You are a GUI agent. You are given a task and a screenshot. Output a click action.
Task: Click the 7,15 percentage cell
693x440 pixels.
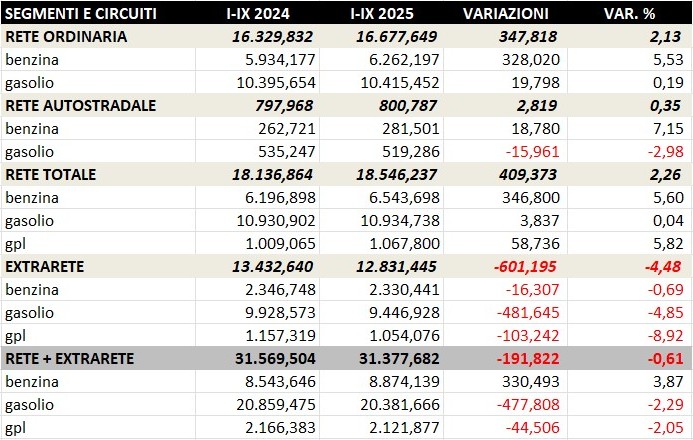click(x=668, y=128)
